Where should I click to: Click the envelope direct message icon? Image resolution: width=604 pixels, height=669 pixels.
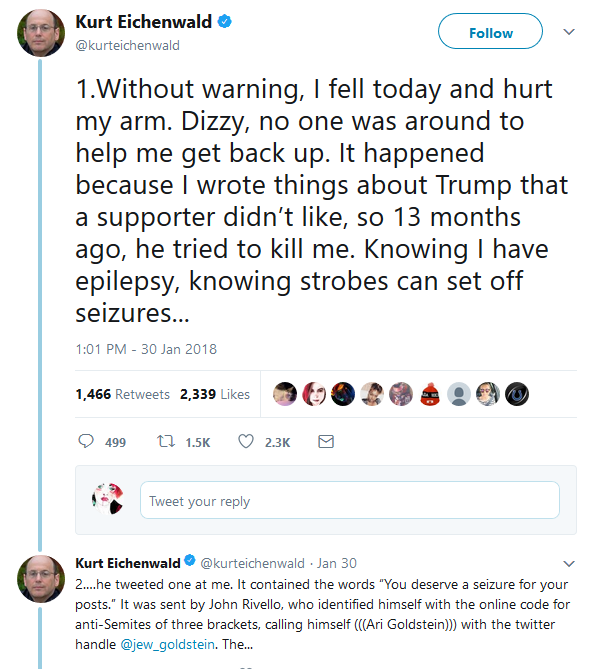pyautogui.click(x=326, y=442)
